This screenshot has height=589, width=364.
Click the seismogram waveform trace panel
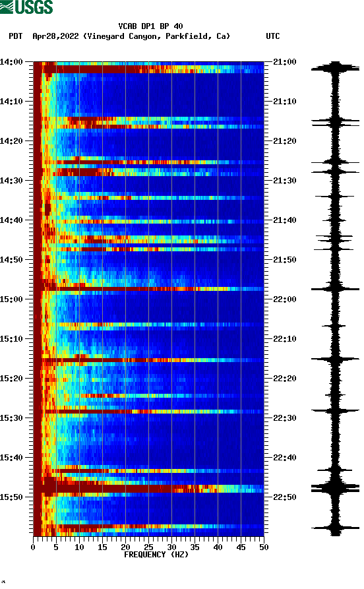click(335, 299)
